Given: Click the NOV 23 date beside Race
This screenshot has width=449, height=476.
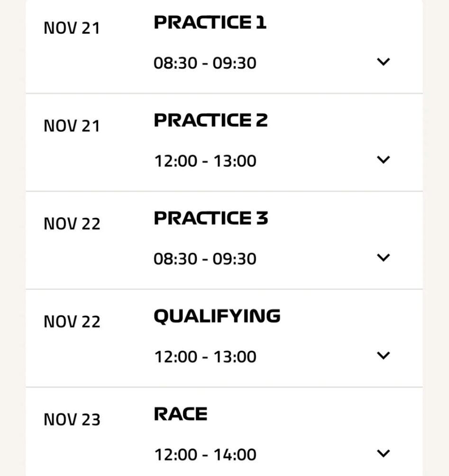Looking at the screenshot, I should pos(72,420).
